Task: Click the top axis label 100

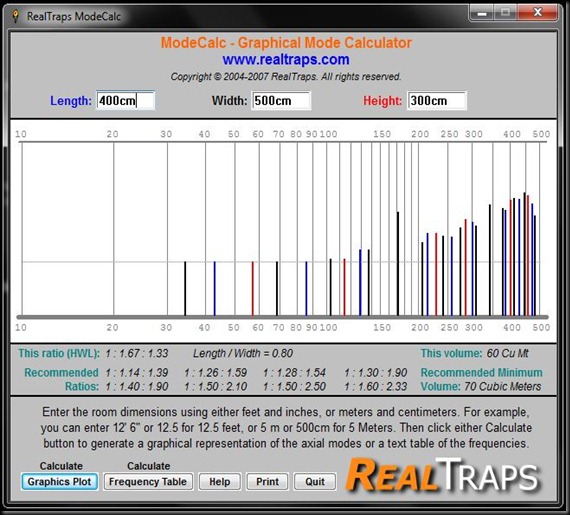Action: (x=328, y=134)
